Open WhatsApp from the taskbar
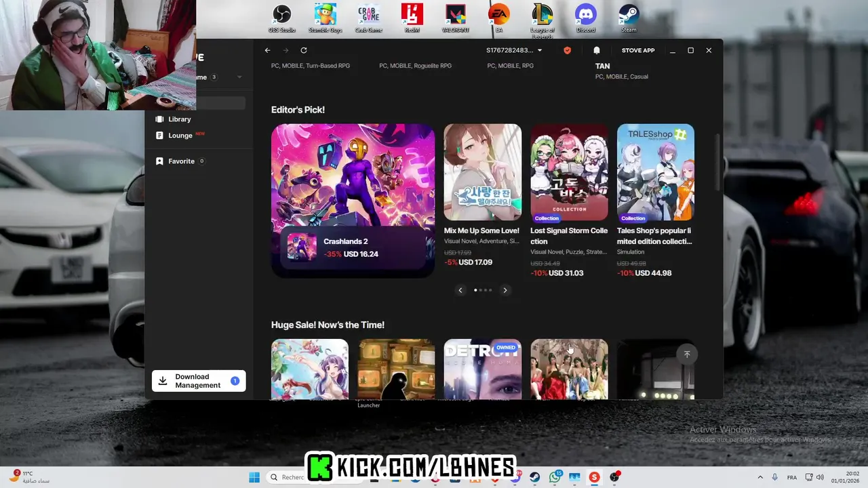The height and width of the screenshot is (488, 868). [555, 477]
